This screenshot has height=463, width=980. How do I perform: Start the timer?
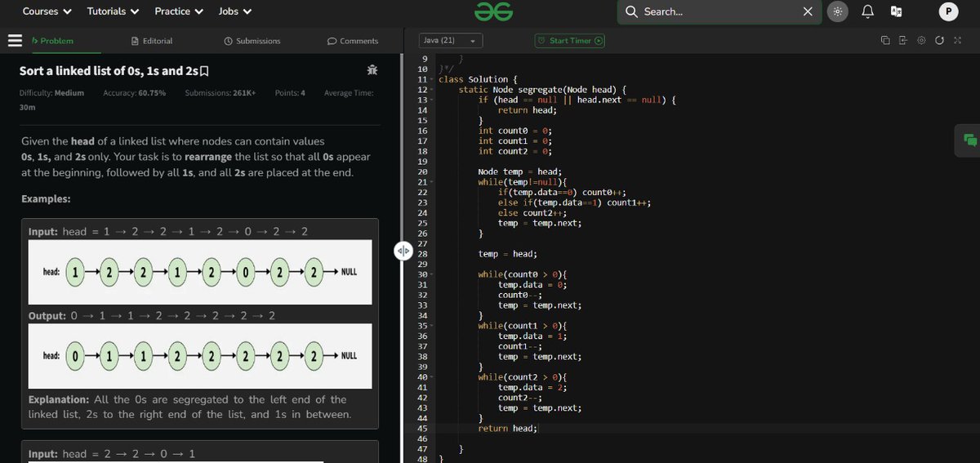[x=570, y=41]
